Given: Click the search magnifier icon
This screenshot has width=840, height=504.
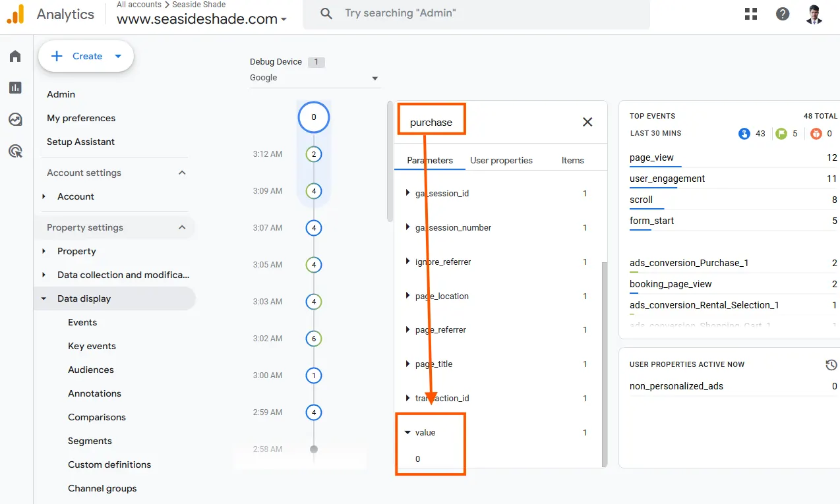Looking at the screenshot, I should click(x=326, y=13).
